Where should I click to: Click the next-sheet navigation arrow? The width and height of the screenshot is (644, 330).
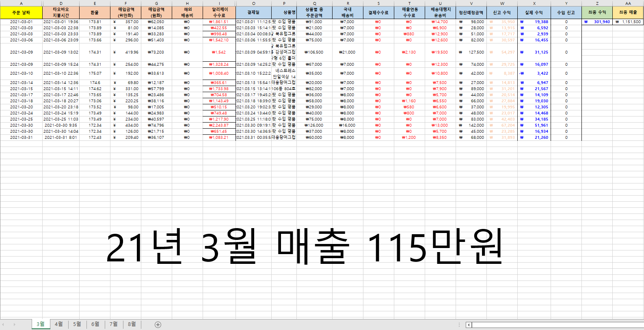[14, 324]
